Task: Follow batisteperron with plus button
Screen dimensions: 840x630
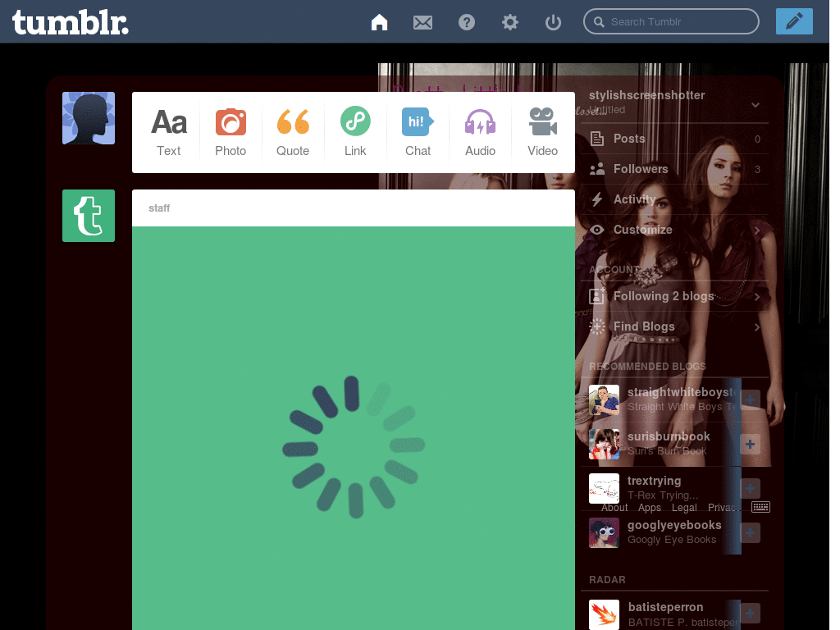Action: pyautogui.click(x=750, y=614)
